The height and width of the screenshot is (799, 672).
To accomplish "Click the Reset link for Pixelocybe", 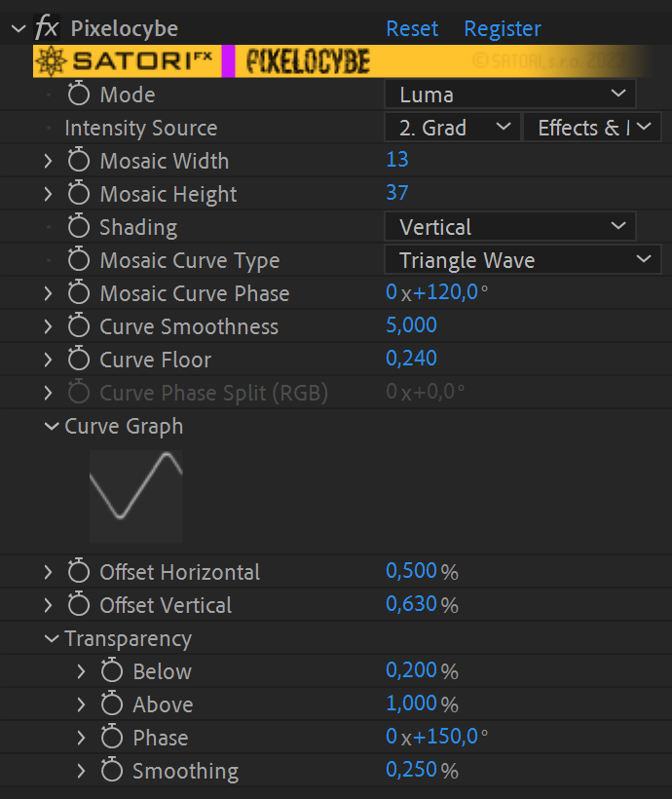I will pyautogui.click(x=412, y=28).
